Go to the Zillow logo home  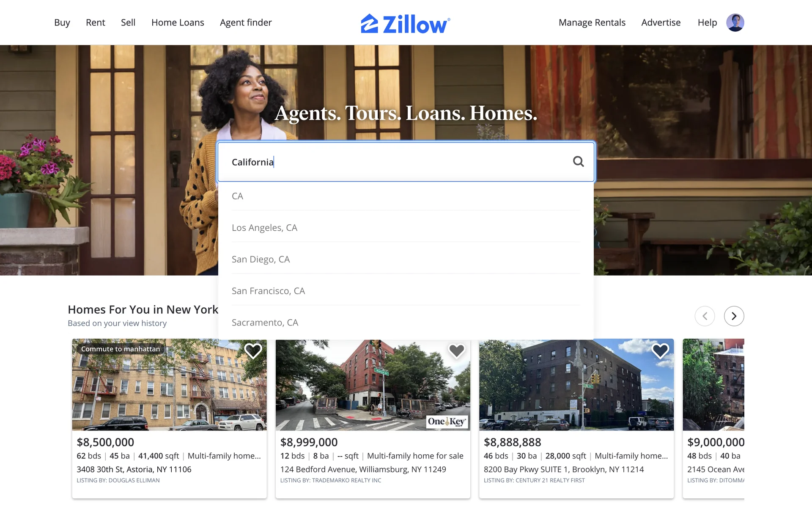tap(406, 23)
